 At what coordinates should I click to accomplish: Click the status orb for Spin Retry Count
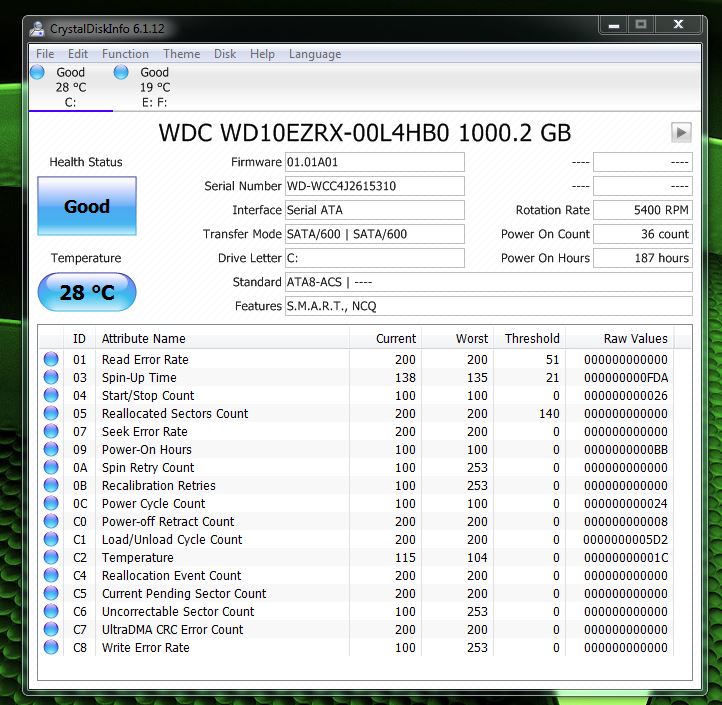tap(51, 467)
